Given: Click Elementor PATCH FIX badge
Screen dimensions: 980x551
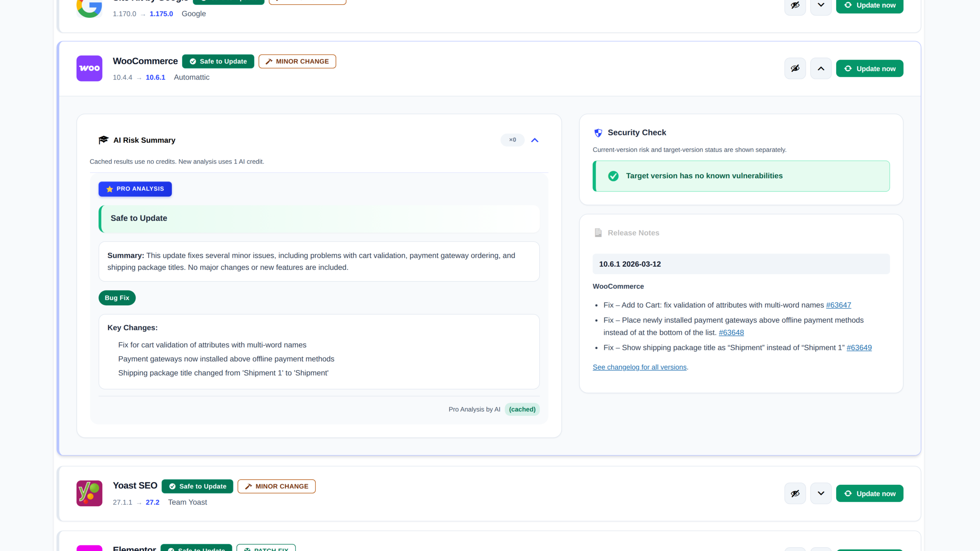Looking at the screenshot, I should coord(266,548).
